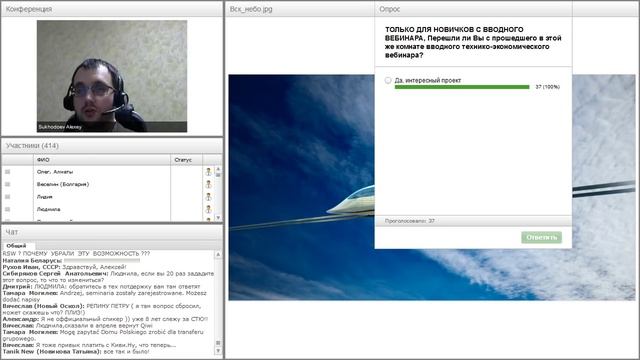Click the chat name "Дмитрий"
640x360 pixels.
coord(17,287)
